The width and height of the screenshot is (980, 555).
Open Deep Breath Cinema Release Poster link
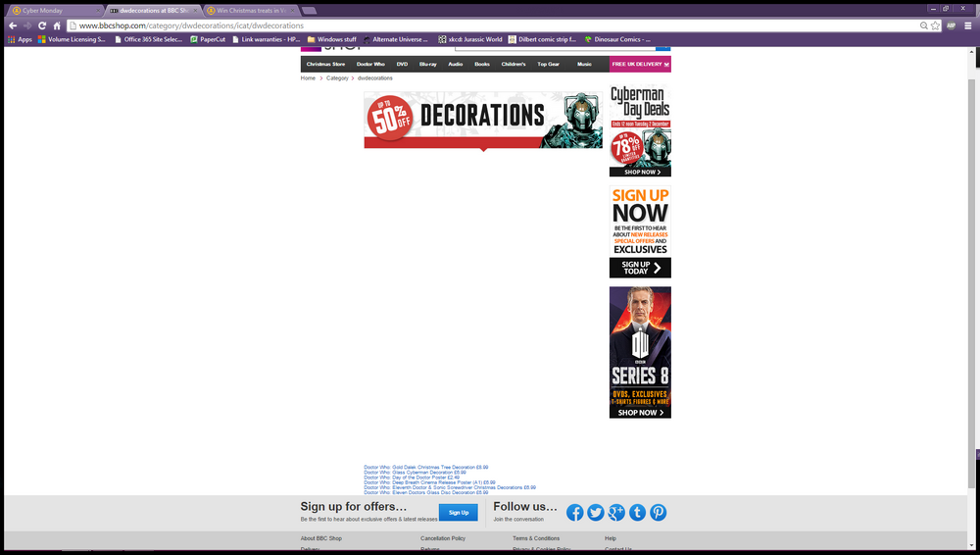tap(429, 482)
